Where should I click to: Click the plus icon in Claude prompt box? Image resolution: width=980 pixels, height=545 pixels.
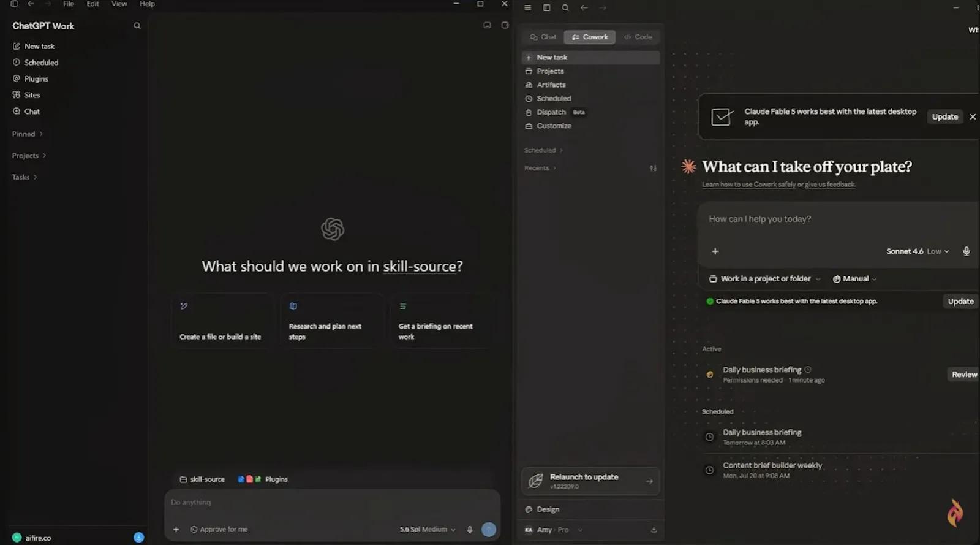[715, 251]
